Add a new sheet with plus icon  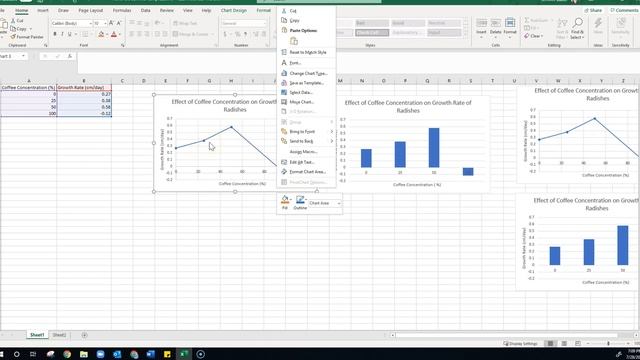point(84,335)
